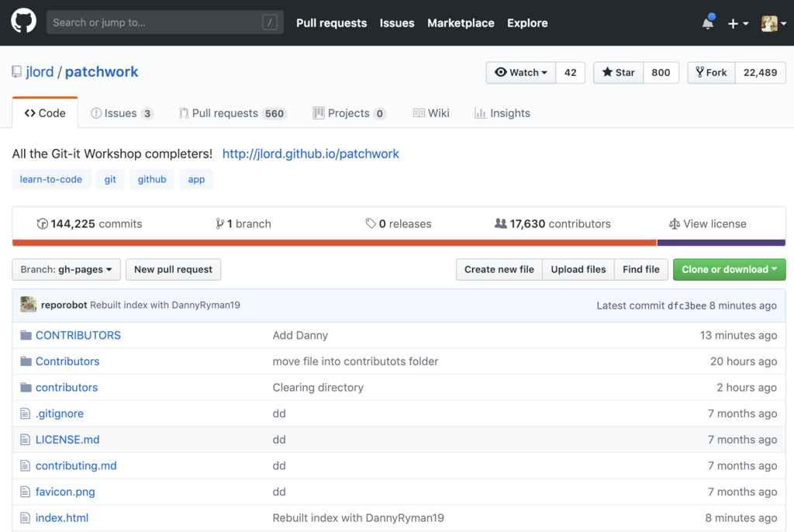Select the app topic tag
This screenshot has width=794, height=532.
point(196,179)
